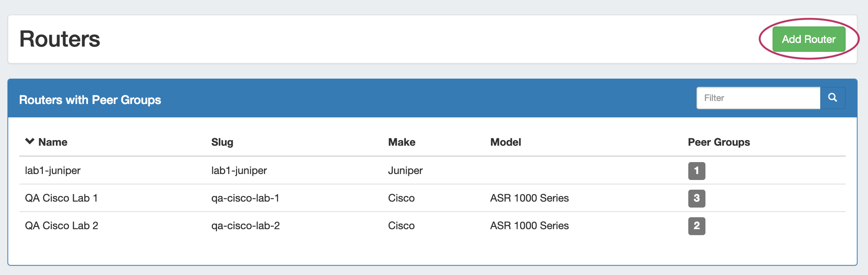
Task: Select the QA Cisco Lab 2 router
Action: click(62, 225)
